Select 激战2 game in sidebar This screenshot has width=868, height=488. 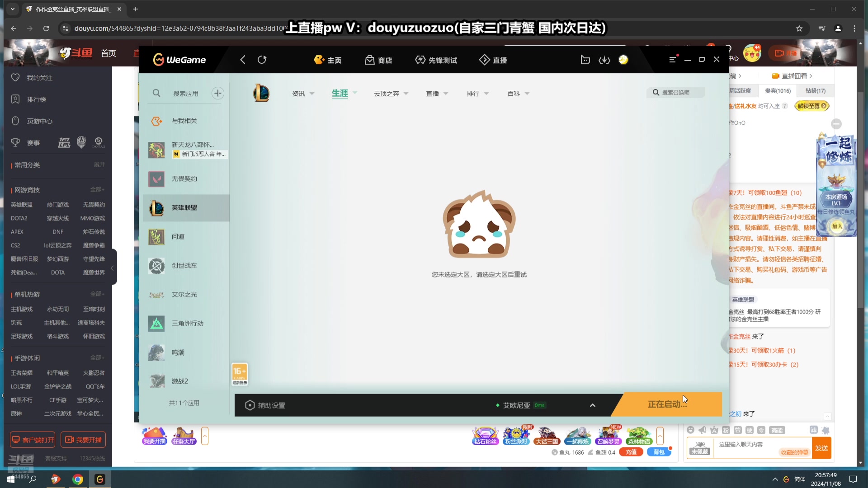(x=186, y=381)
